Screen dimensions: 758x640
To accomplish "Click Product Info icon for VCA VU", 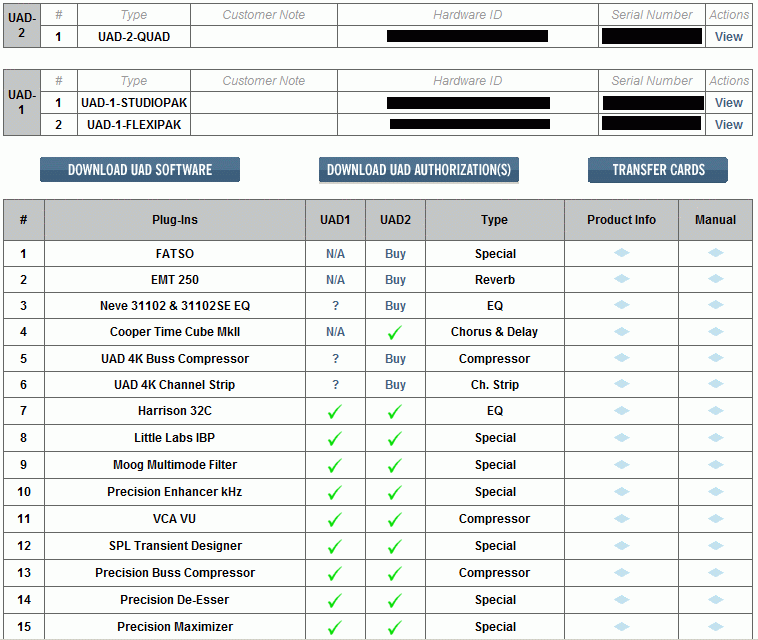I will (622, 518).
